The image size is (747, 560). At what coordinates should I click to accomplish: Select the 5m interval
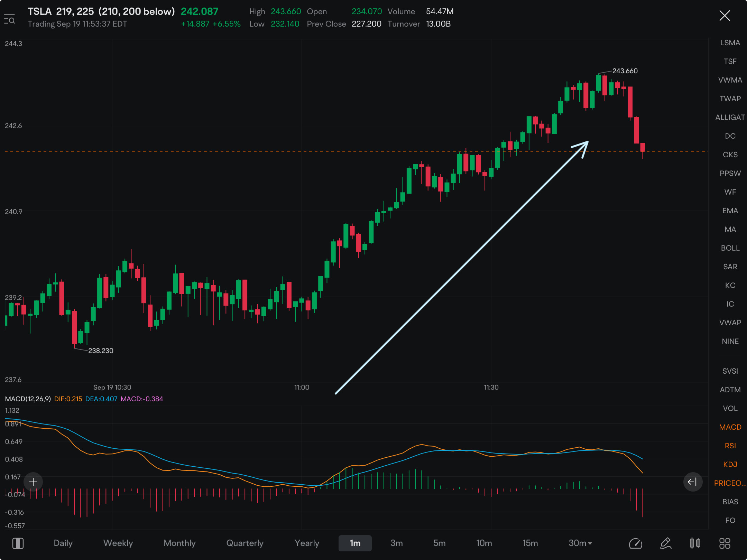(440, 543)
